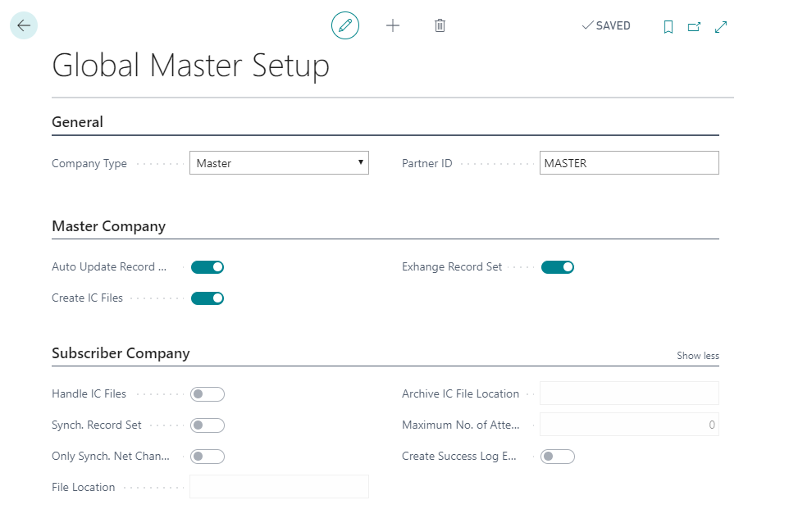Click the Create IC Files label
The image size is (789, 532).
[87, 298]
